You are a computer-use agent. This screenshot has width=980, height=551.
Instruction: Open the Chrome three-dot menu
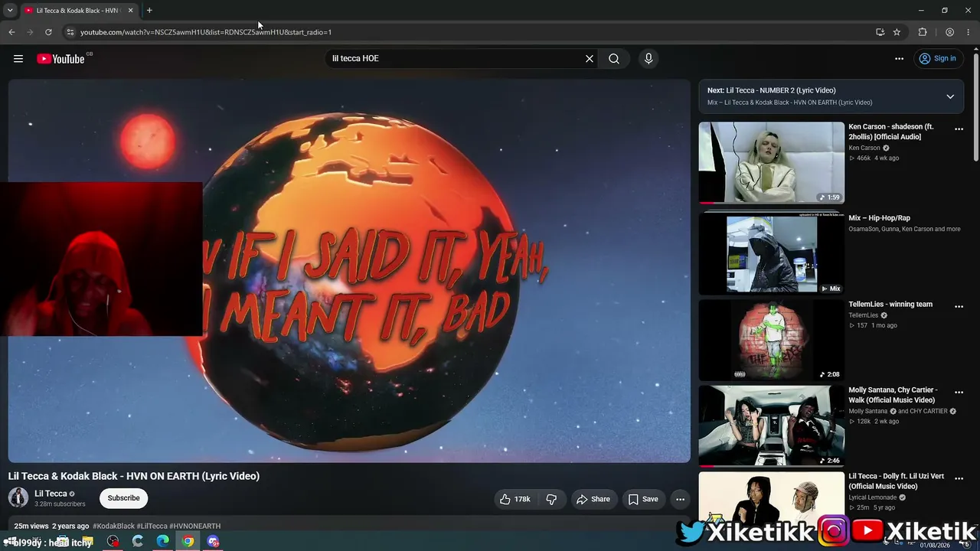coord(969,32)
